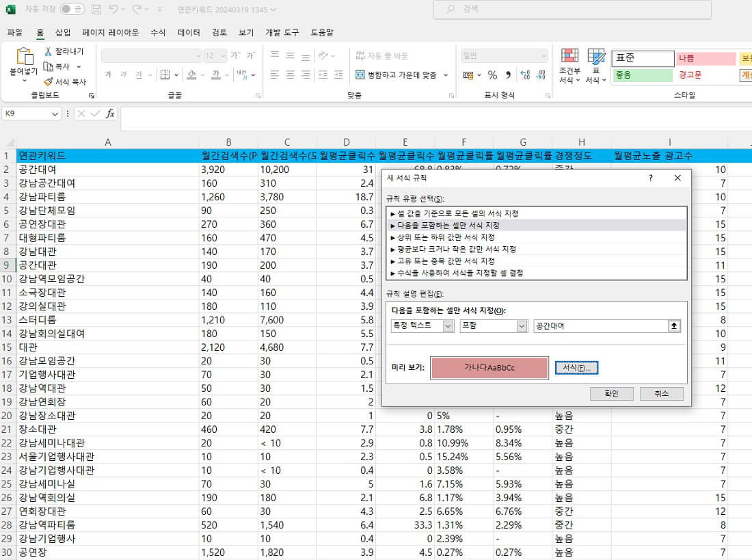Click the 서식(F)... button in the dialog
Viewport: 752px width, 560px height.
576,367
